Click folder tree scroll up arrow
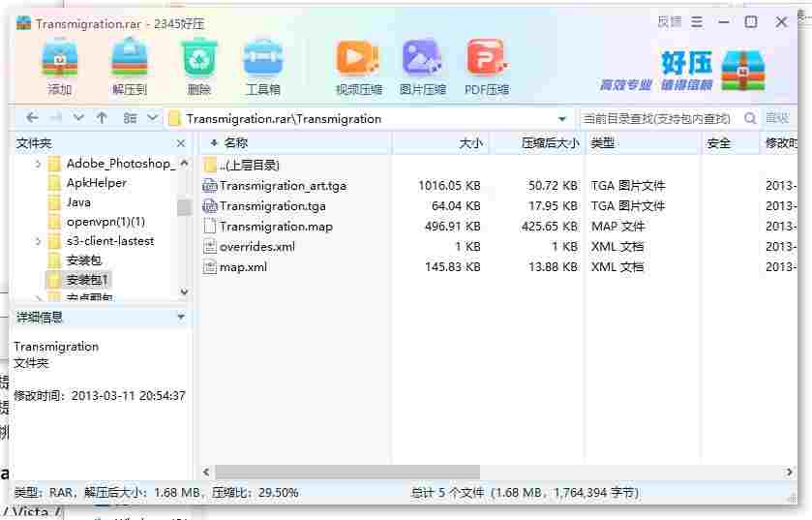The width and height of the screenshot is (812, 520). pyautogui.click(x=184, y=163)
